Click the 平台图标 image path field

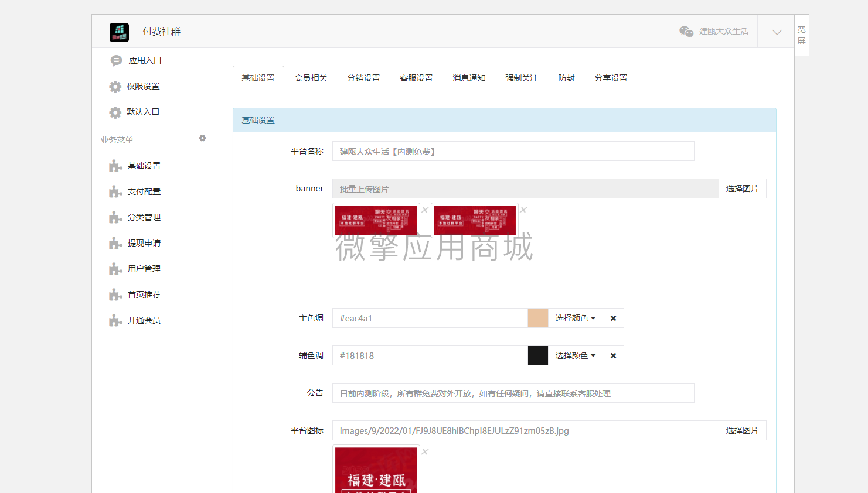coord(526,430)
